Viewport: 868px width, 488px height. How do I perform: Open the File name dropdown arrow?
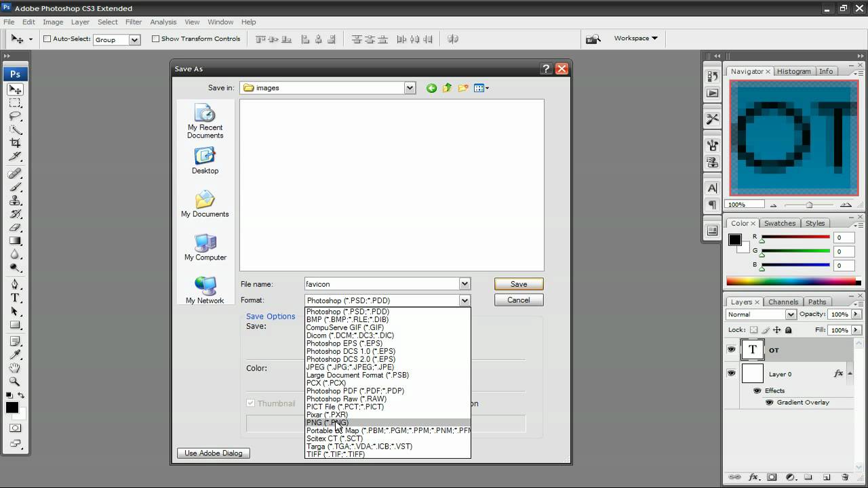tap(465, 284)
